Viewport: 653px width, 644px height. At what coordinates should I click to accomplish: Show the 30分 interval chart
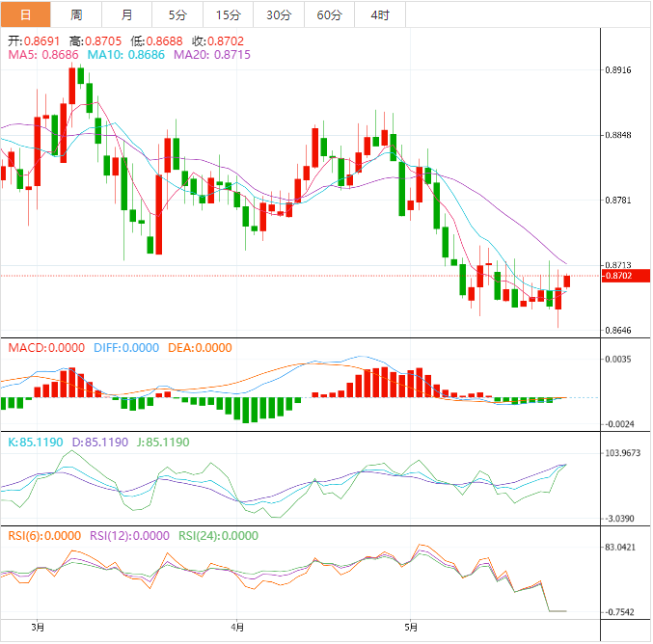278,14
